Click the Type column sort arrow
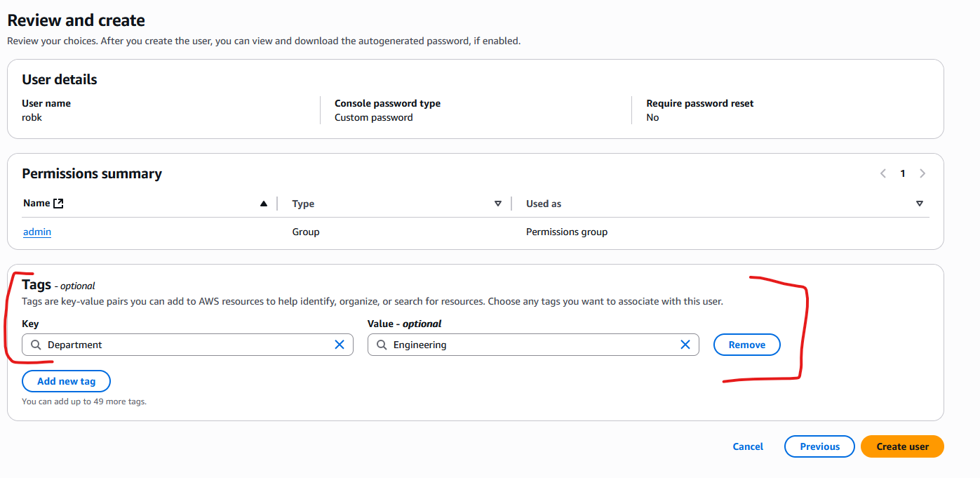The height and width of the screenshot is (478, 980). coord(498,204)
